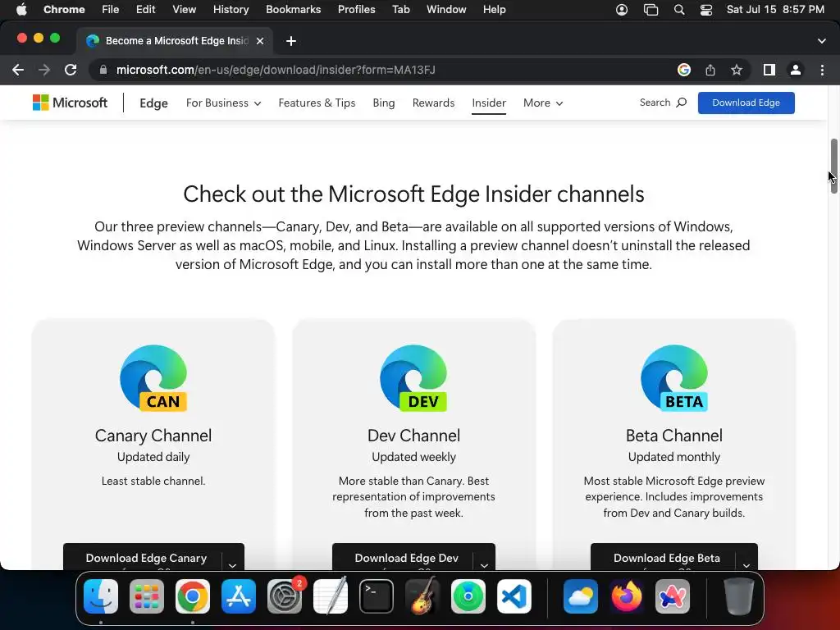Open the Insider navigation link
840x630 pixels.
click(489, 103)
